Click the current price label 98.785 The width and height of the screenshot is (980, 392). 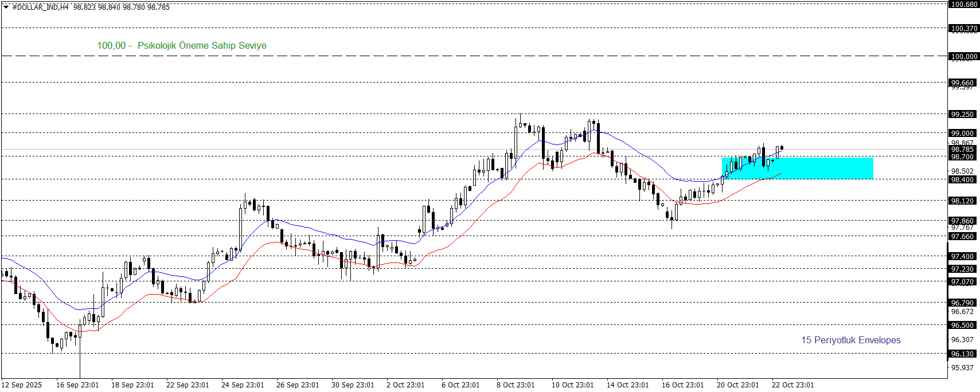pos(962,150)
